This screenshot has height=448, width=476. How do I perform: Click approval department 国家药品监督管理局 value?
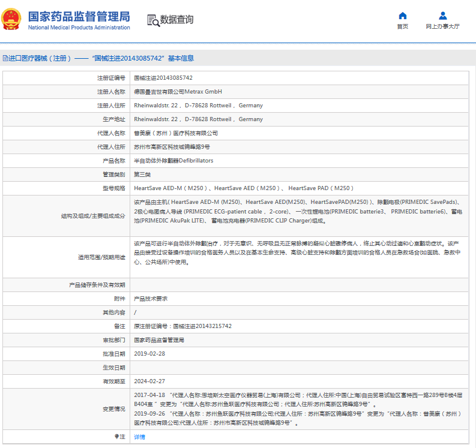tap(159, 340)
